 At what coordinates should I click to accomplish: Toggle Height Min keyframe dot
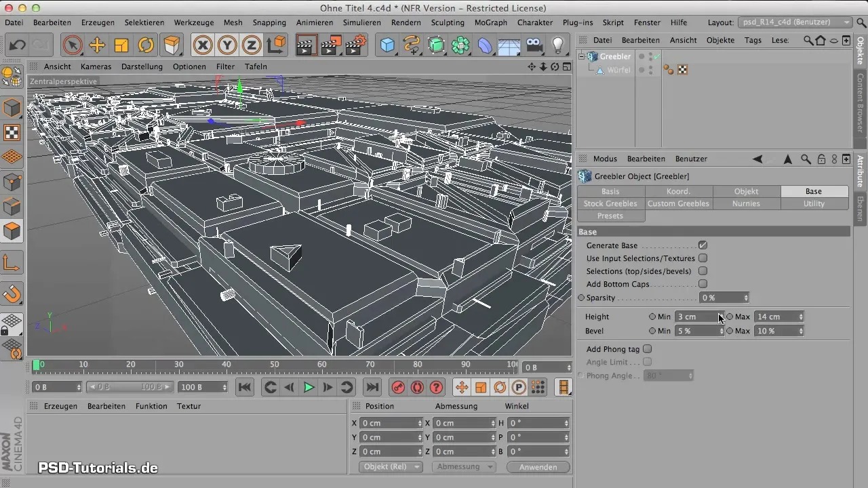point(652,317)
